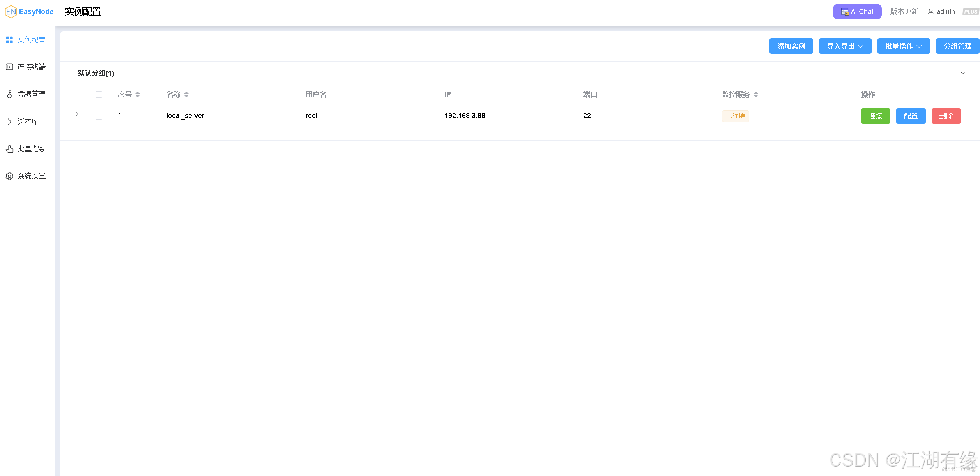Click 版本更新 in top bar
The height and width of the screenshot is (476, 980).
pyautogui.click(x=904, y=12)
